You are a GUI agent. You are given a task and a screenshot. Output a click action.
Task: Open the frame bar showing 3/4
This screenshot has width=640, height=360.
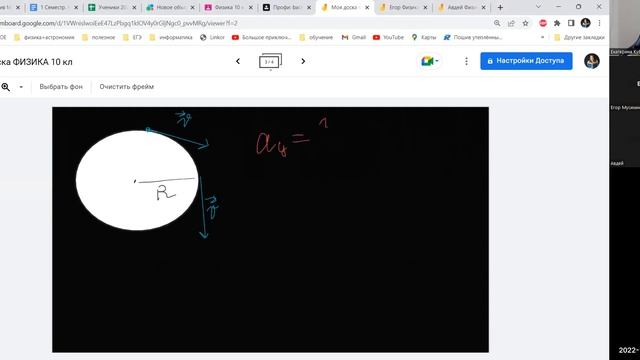270,62
